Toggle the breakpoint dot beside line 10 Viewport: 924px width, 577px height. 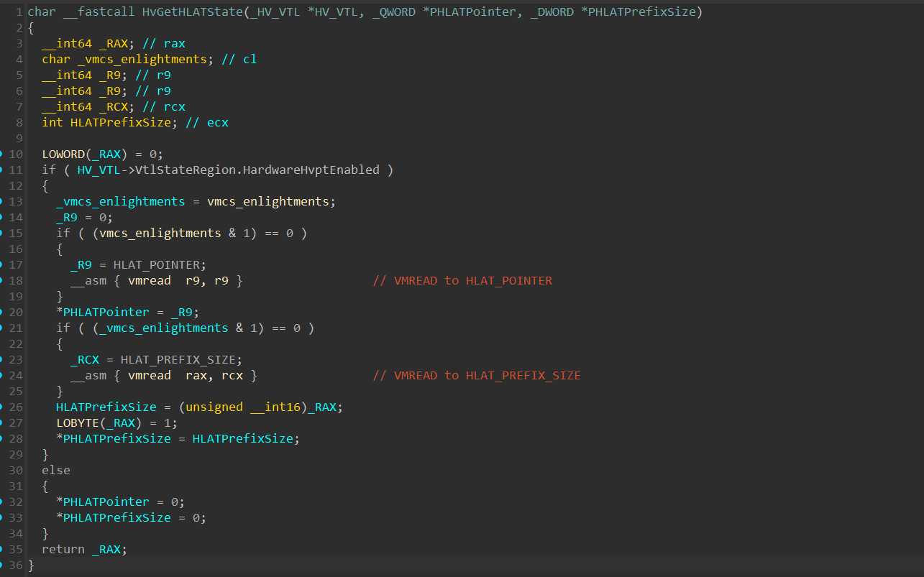pyautogui.click(x=2, y=154)
